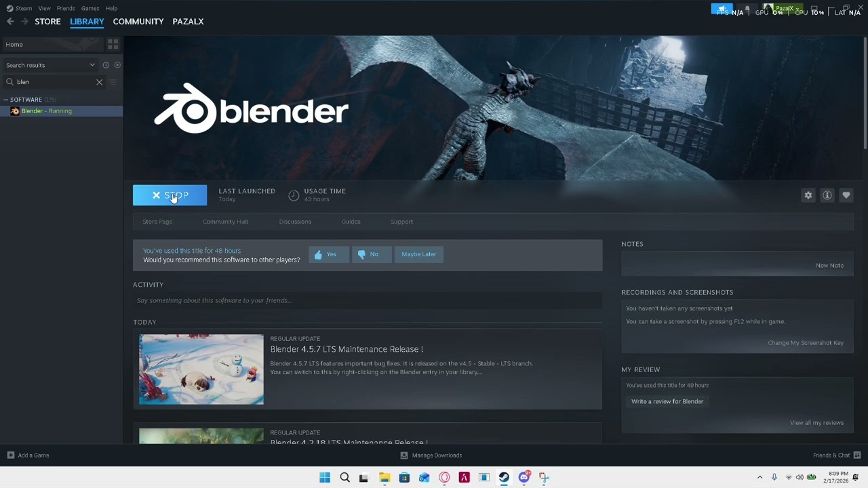The height and width of the screenshot is (488, 868).
Task: Click the magnifier icon in library search
Action: [9, 82]
